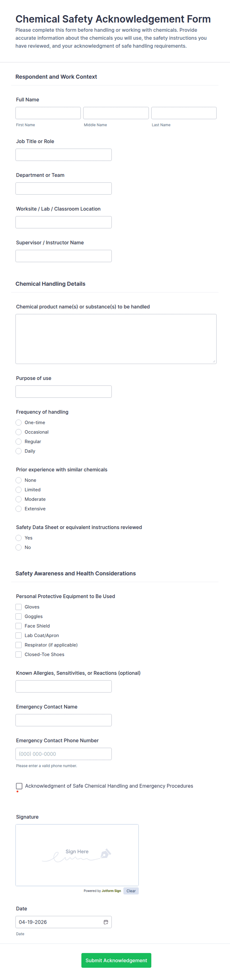230x980 pixels.
Task: Click the pen icon in signature box
Action: (106, 853)
